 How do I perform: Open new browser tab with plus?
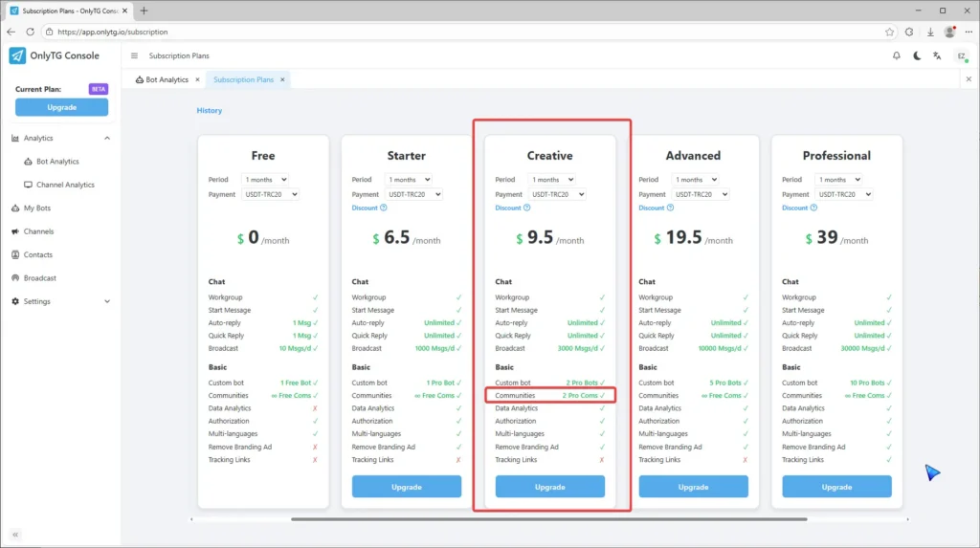point(144,11)
